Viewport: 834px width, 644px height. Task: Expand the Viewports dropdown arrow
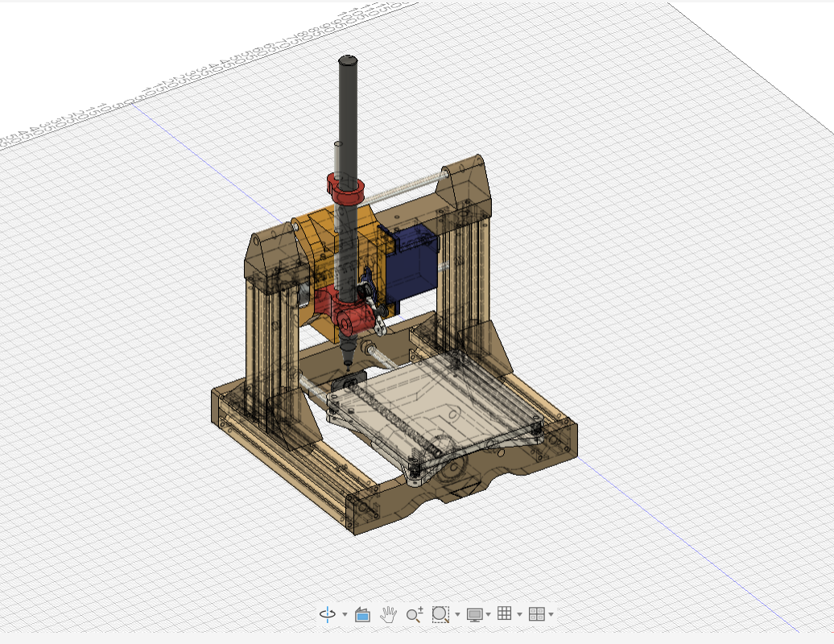pyautogui.click(x=551, y=615)
